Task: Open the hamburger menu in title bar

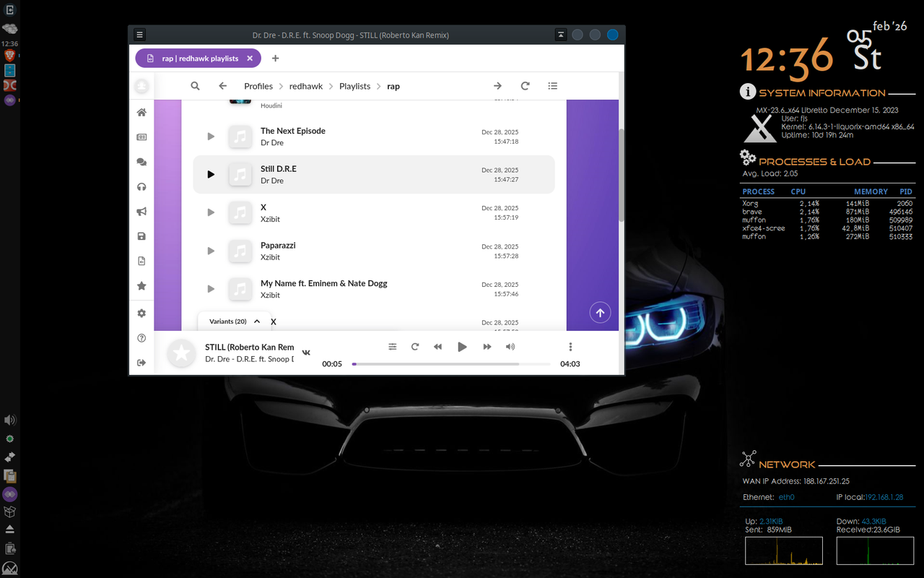Action: [x=140, y=35]
